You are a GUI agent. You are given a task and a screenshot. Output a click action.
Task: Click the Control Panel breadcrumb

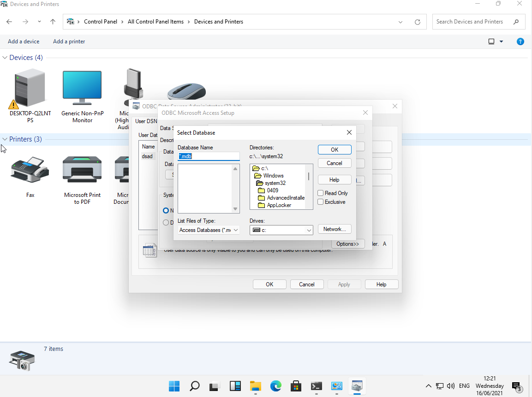click(x=101, y=22)
